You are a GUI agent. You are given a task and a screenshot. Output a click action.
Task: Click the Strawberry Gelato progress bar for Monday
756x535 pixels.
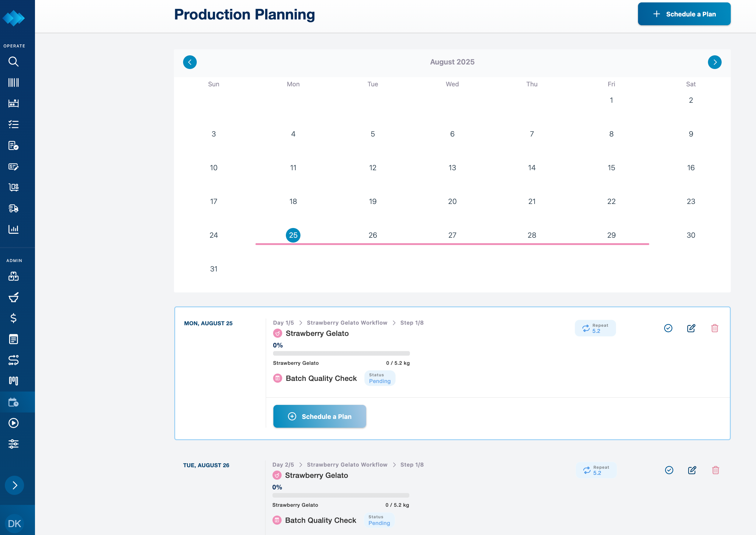pyautogui.click(x=341, y=354)
